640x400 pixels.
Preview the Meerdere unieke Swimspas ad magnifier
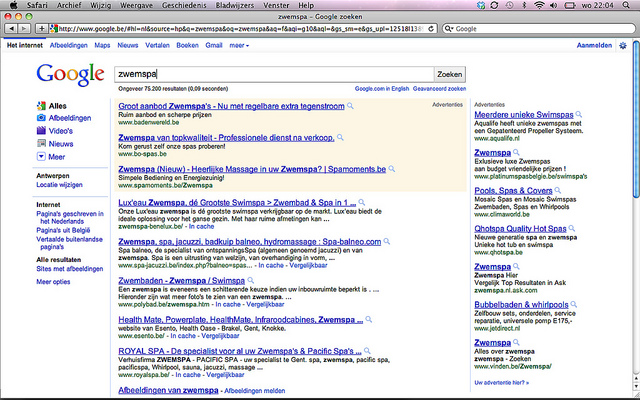click(x=579, y=115)
